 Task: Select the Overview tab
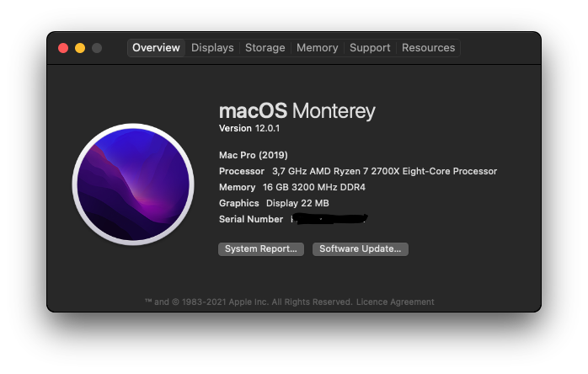156,48
